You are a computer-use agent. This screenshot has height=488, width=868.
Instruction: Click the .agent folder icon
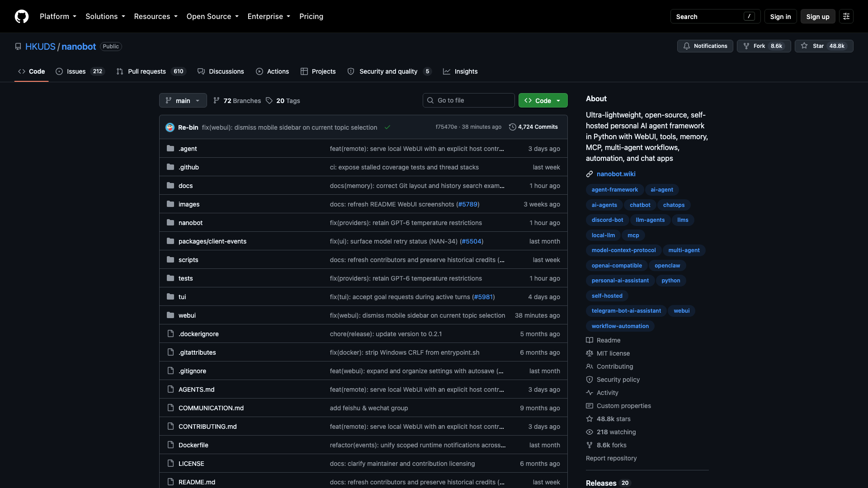coord(170,148)
